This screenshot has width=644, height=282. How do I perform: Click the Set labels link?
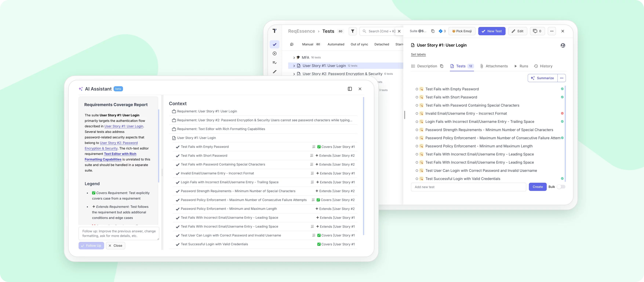tap(418, 54)
